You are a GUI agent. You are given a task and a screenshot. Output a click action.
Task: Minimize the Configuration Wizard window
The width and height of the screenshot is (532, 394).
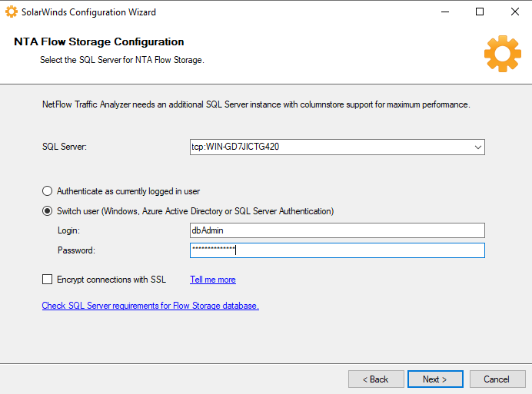444,12
